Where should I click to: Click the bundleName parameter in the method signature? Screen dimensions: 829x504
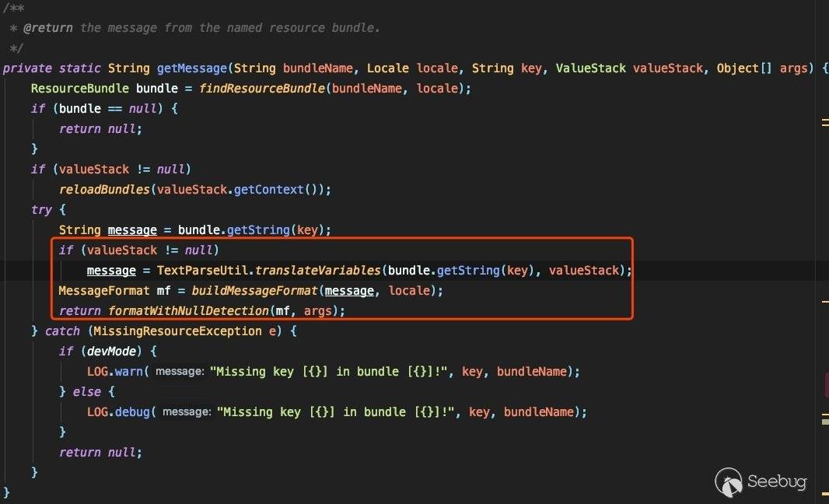tap(318, 68)
